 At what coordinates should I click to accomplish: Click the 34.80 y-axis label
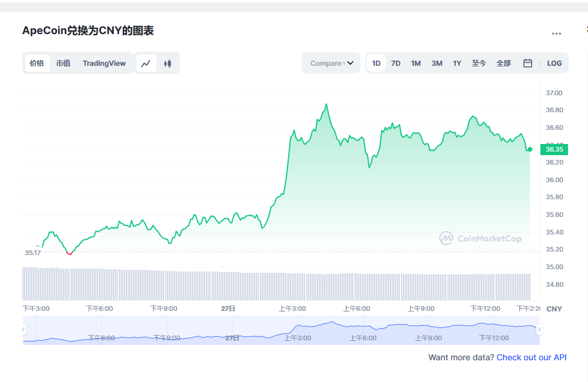(x=554, y=284)
